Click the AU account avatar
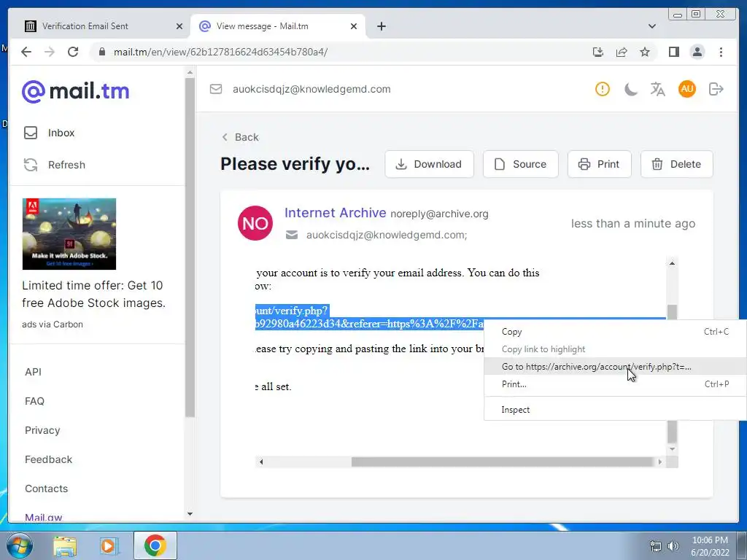Viewport: 747px width, 560px height. coord(687,88)
